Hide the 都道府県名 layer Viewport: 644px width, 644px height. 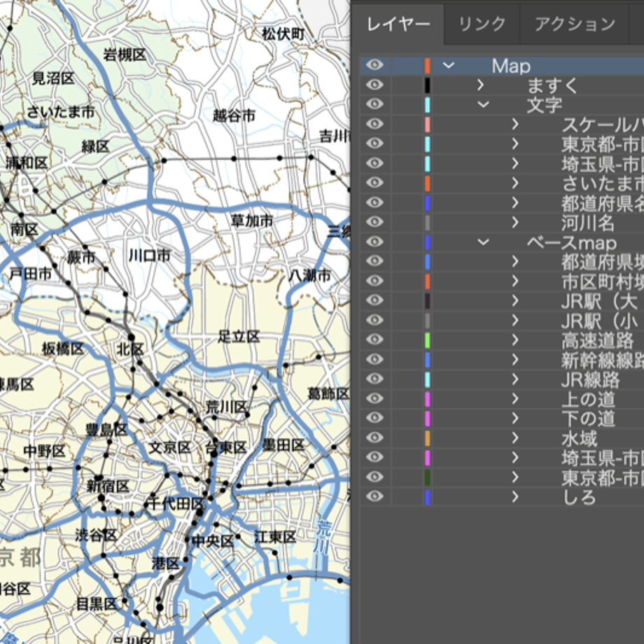click(x=374, y=202)
